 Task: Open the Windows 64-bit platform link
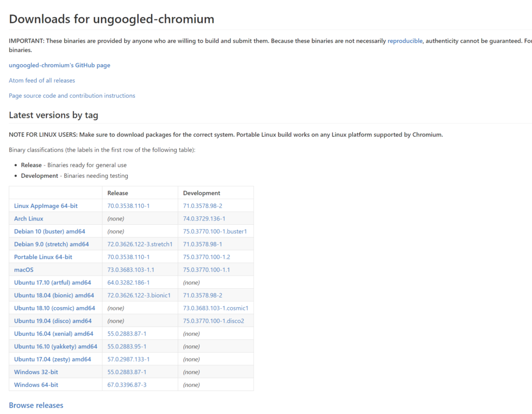coord(36,385)
